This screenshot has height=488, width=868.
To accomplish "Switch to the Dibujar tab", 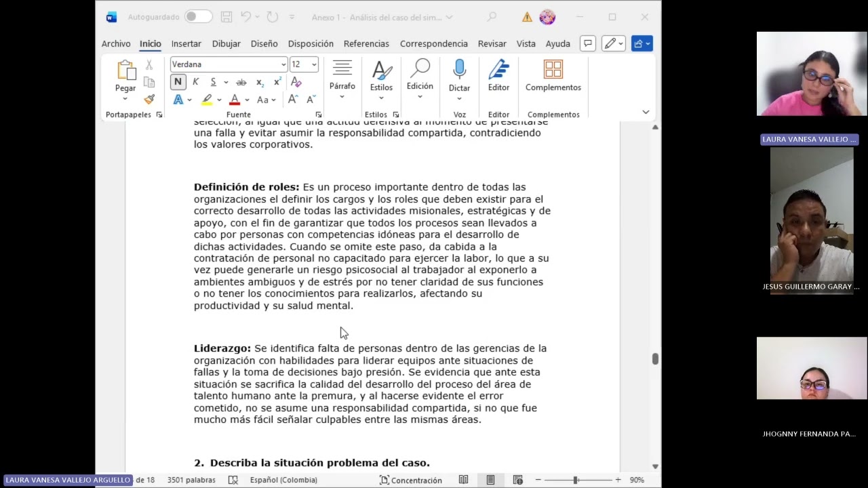I will tap(226, 43).
